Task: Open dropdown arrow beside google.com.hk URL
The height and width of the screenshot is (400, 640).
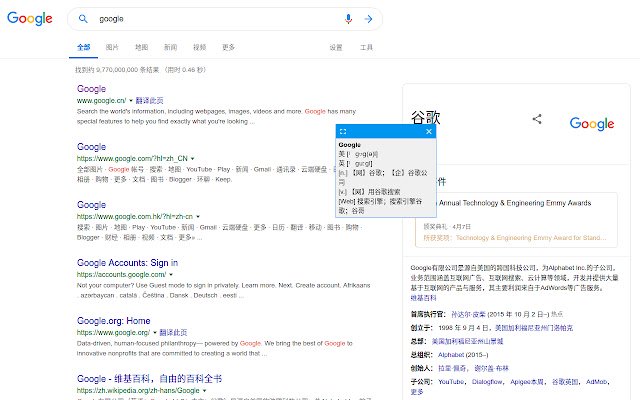Action: click(x=198, y=216)
